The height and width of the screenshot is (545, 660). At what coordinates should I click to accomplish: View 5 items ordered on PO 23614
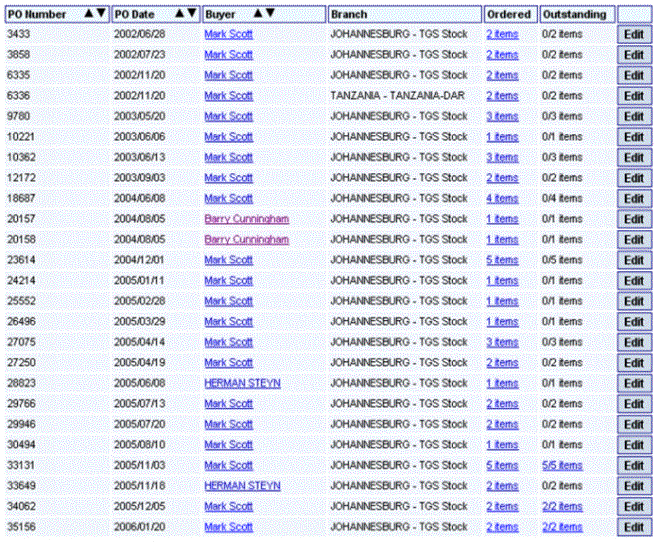[502, 260]
